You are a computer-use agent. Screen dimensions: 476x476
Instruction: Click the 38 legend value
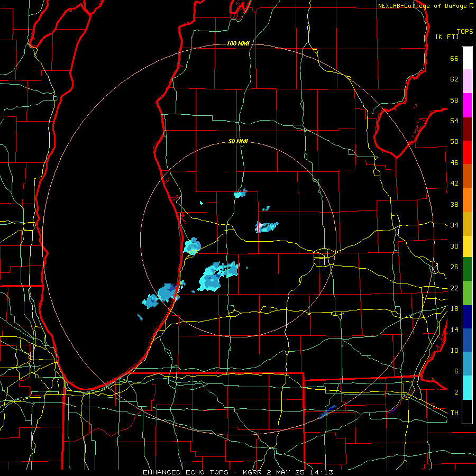coord(454,205)
